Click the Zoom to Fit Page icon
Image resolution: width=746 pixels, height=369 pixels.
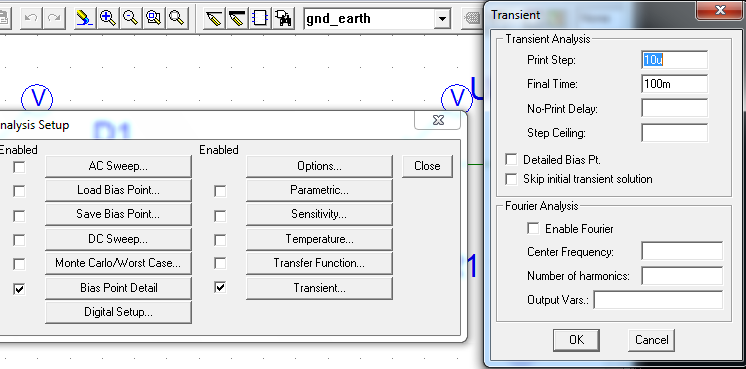pos(177,19)
